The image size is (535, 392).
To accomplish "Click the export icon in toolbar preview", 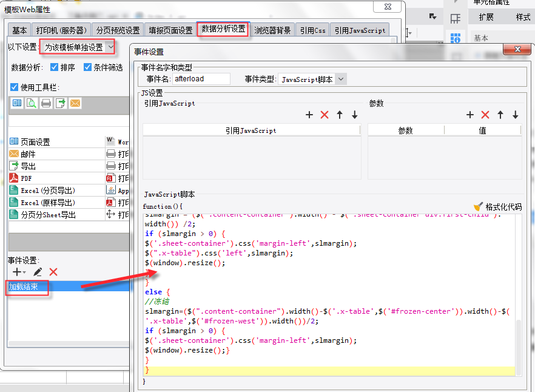I will (x=61, y=103).
